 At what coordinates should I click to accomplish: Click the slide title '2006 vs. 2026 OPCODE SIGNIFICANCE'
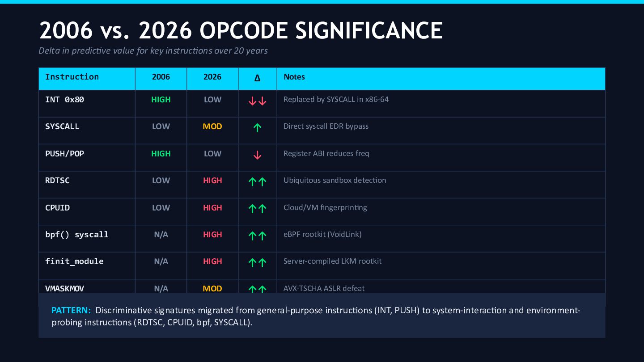click(x=241, y=31)
